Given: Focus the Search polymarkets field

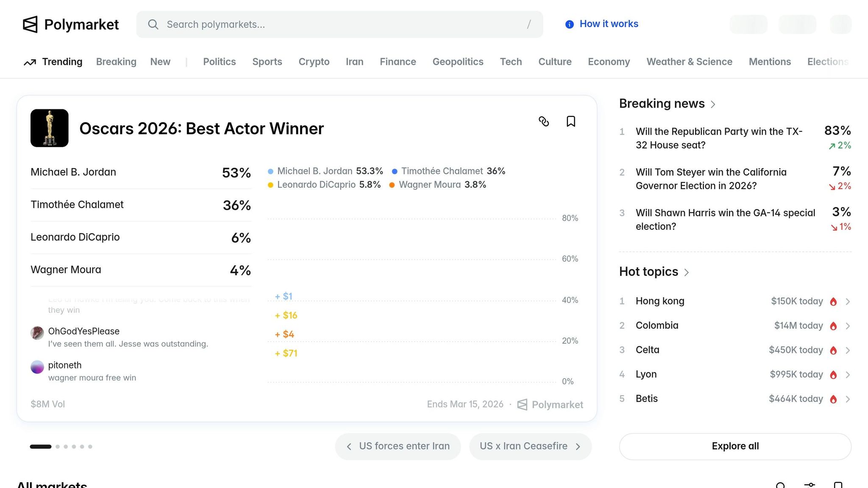Looking at the screenshot, I should point(339,25).
